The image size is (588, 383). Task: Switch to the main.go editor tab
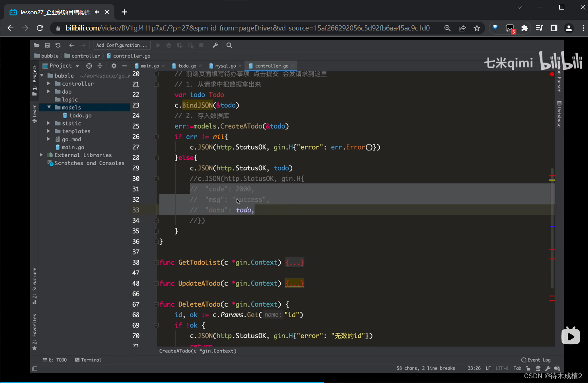pos(149,66)
